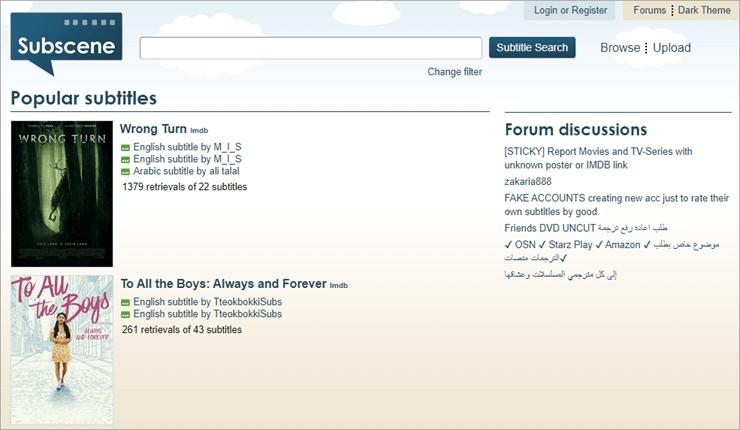Open the To All the Boys poster
Screen dimensions: 740x430
pos(62,350)
